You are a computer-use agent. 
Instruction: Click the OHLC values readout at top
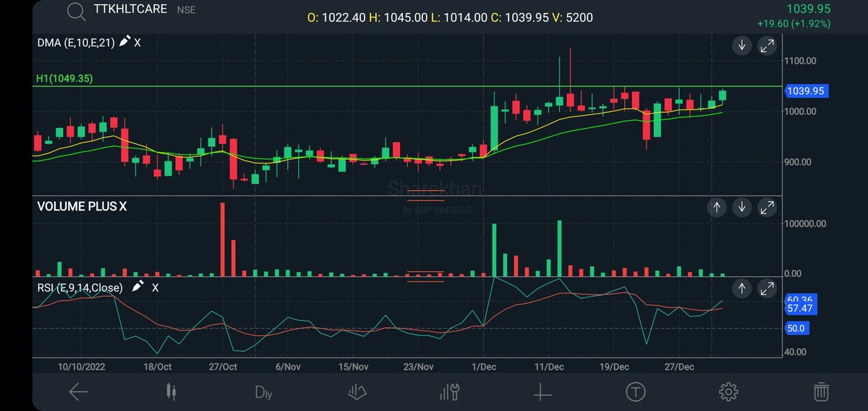(450, 17)
